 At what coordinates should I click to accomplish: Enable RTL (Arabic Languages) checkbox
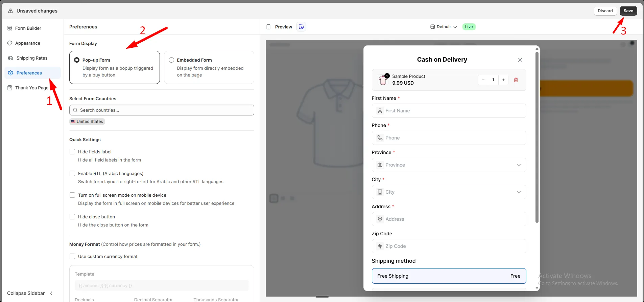point(72,173)
